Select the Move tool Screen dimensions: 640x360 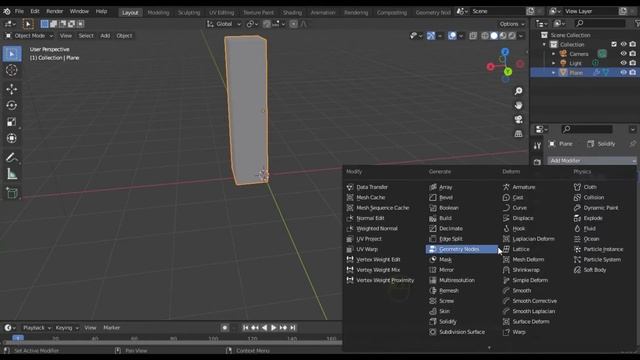pos(12,89)
